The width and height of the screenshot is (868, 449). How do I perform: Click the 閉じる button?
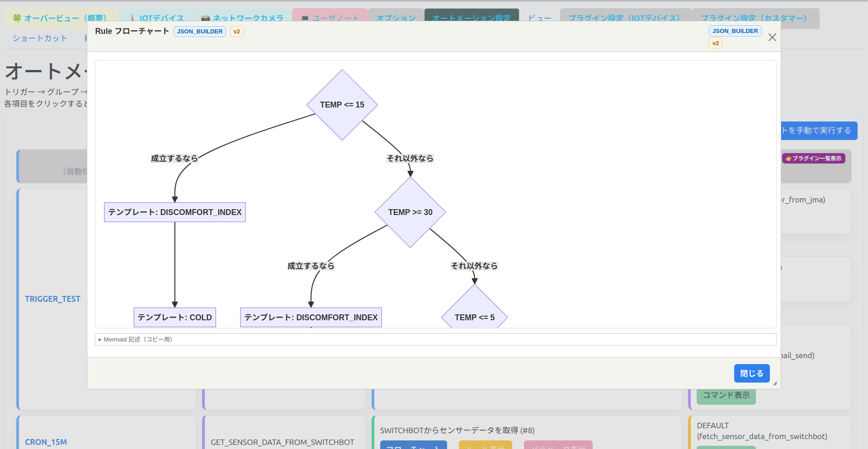click(x=751, y=374)
